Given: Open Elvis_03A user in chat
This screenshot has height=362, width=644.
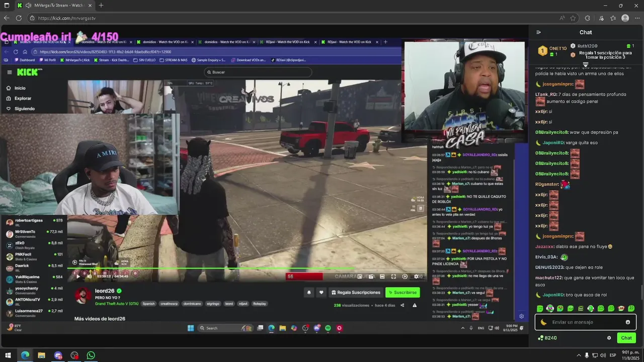Looking at the screenshot, I should tap(546, 257).
